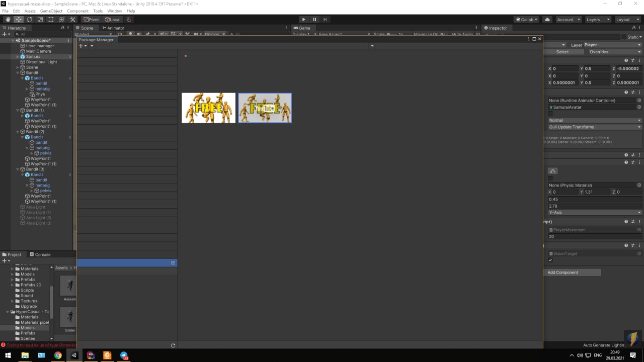Refresh the Package Manager list
This screenshot has width=644, height=362.
pyautogui.click(x=173, y=345)
